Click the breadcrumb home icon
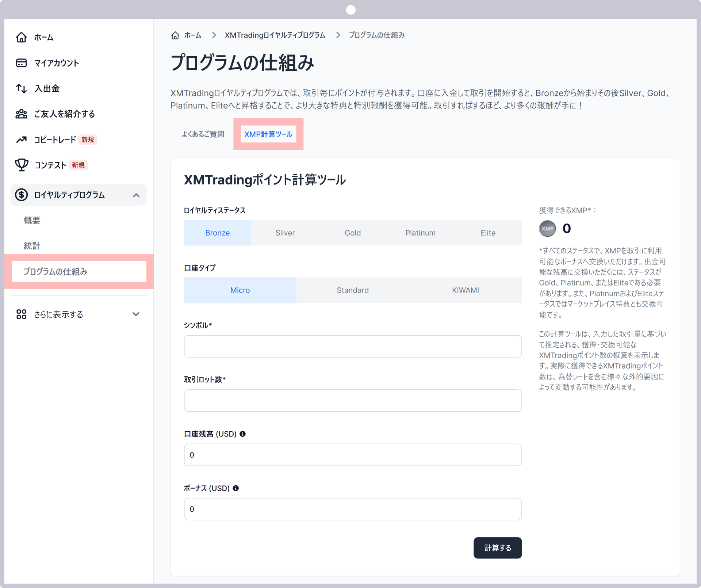Image resolution: width=701 pixels, height=588 pixels. 176,35
